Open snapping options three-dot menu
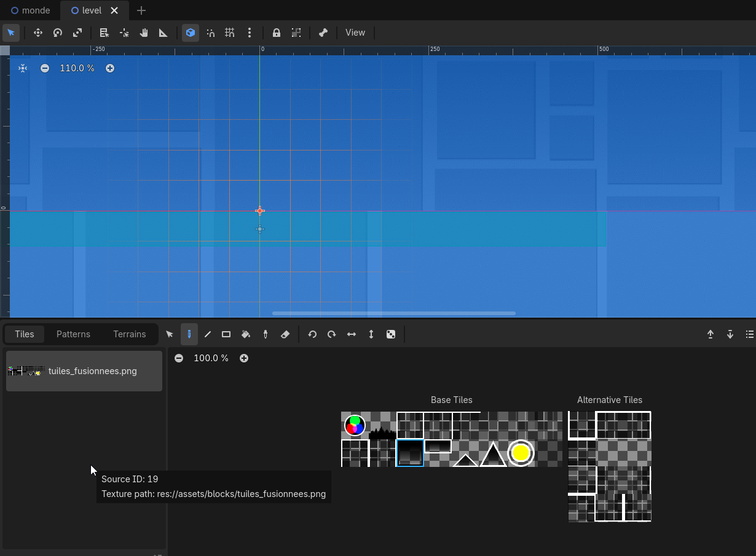 250,33
